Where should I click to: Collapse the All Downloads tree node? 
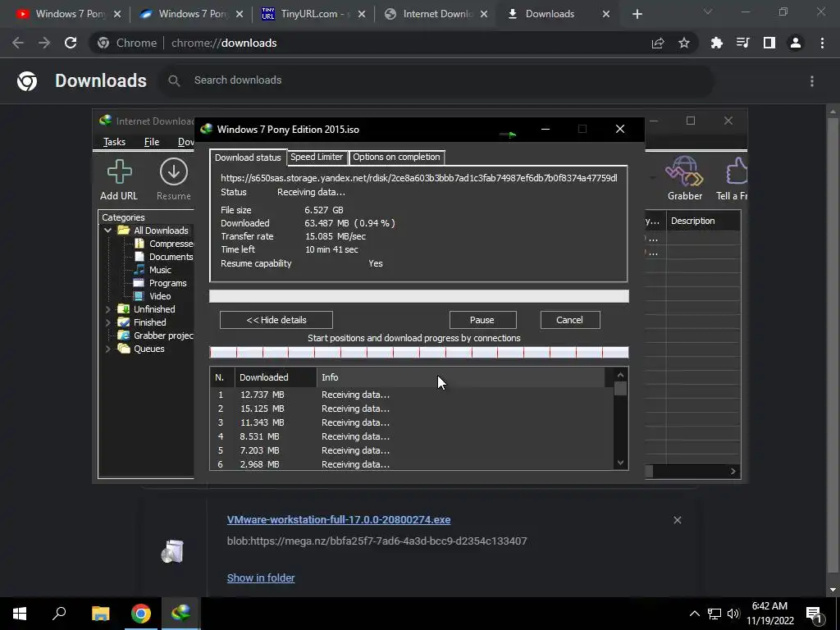(107, 231)
